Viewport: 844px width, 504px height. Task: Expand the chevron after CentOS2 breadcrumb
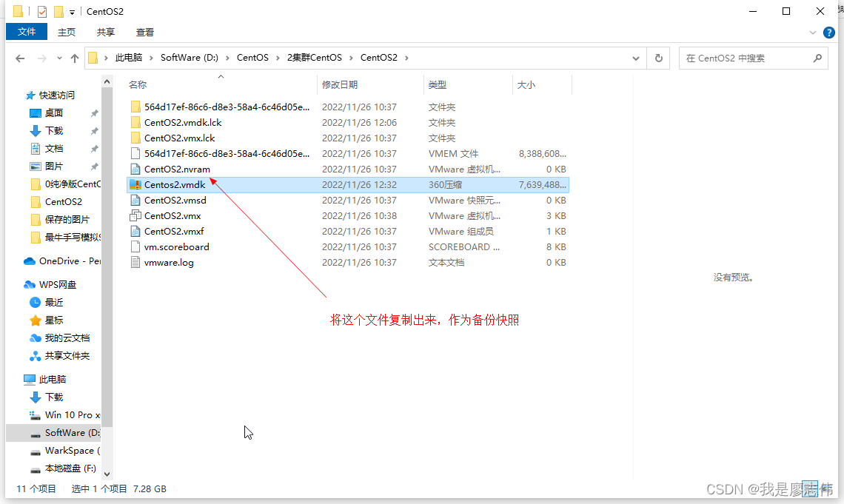click(x=406, y=58)
